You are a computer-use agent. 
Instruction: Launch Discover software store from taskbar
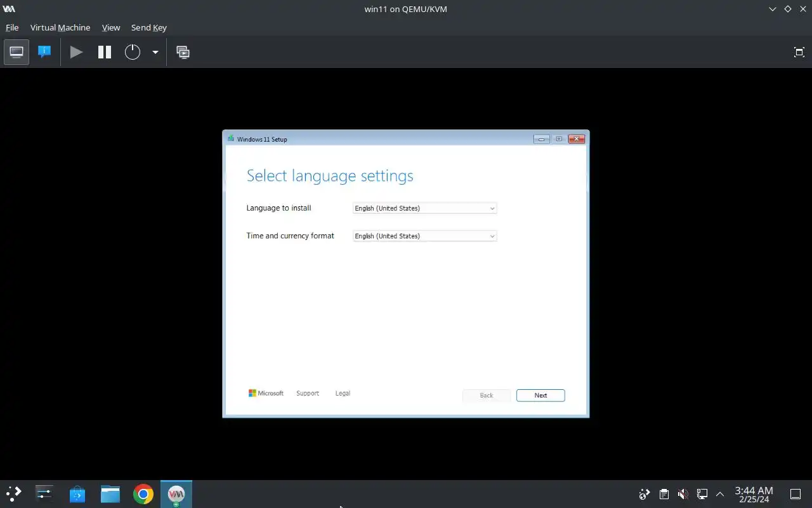(77, 493)
